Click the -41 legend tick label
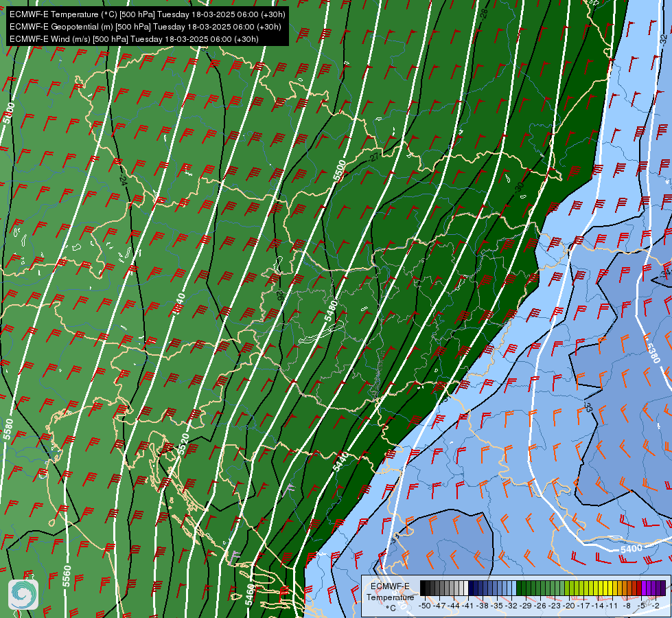This screenshot has width=672, height=618. [x=467, y=606]
